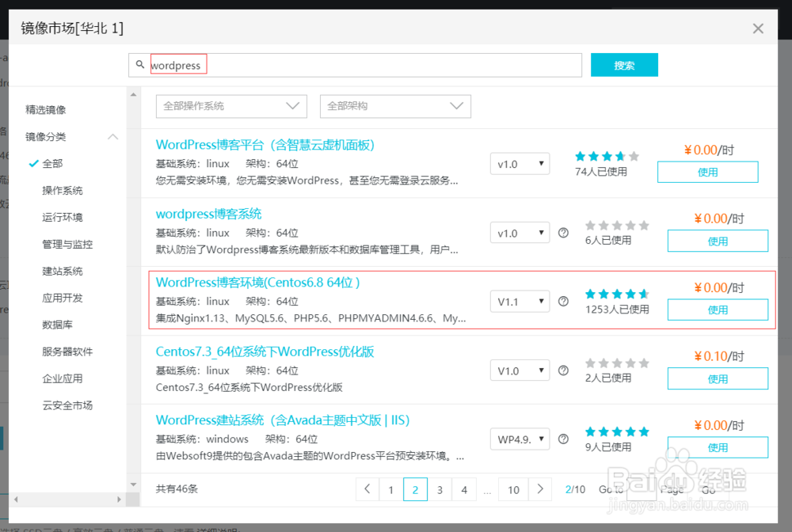The image size is (792, 532).
Task: Click page number 3 in pagination
Action: [440, 489]
